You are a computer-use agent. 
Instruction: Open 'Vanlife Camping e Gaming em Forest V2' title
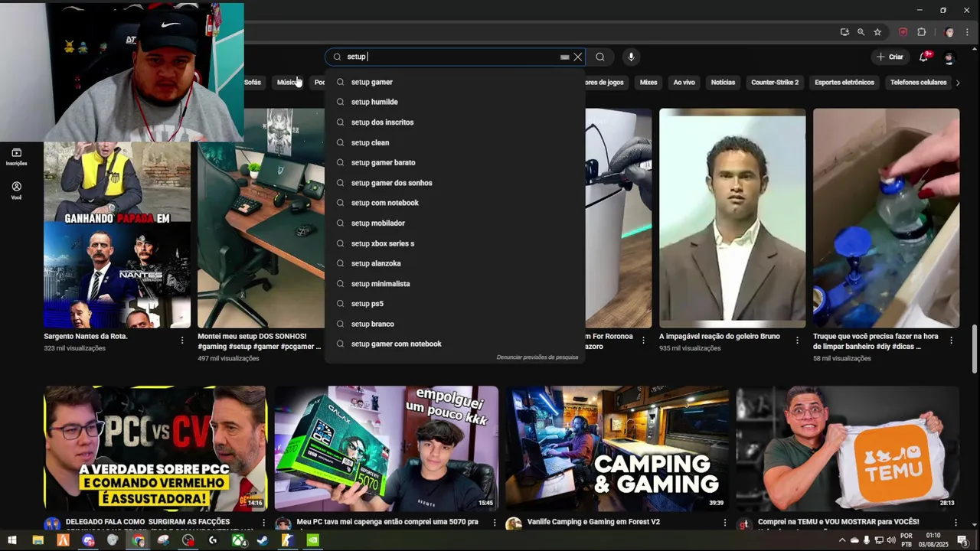pyautogui.click(x=593, y=522)
